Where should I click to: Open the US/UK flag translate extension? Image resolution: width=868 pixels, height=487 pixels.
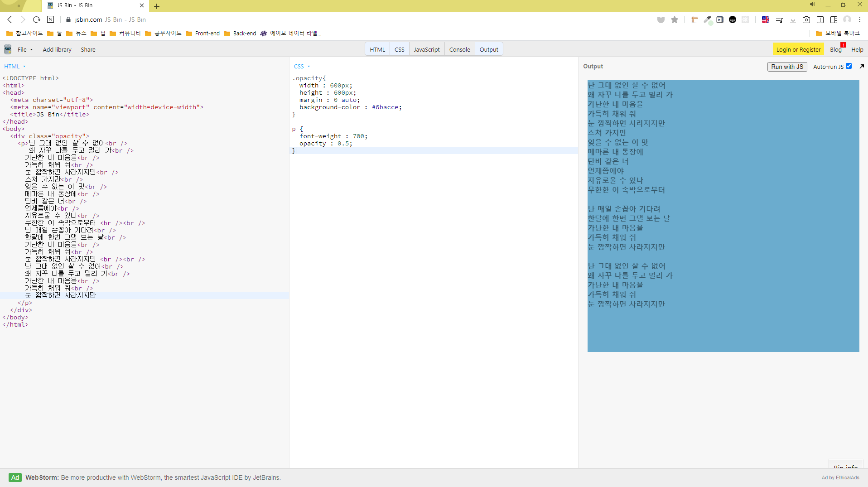tap(766, 19)
